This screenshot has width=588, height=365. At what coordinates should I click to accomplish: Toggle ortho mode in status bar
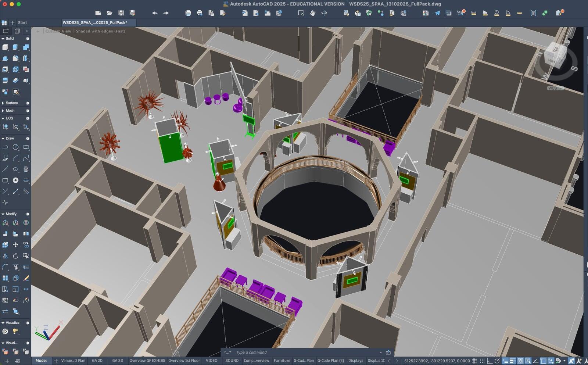click(x=490, y=361)
